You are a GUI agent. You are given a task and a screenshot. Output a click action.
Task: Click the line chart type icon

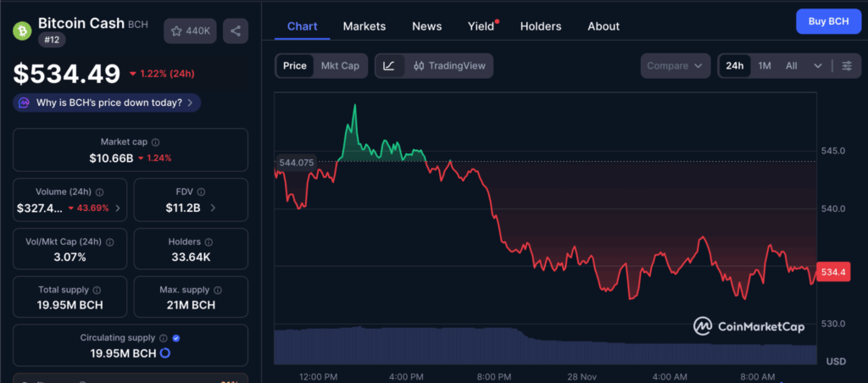(389, 66)
